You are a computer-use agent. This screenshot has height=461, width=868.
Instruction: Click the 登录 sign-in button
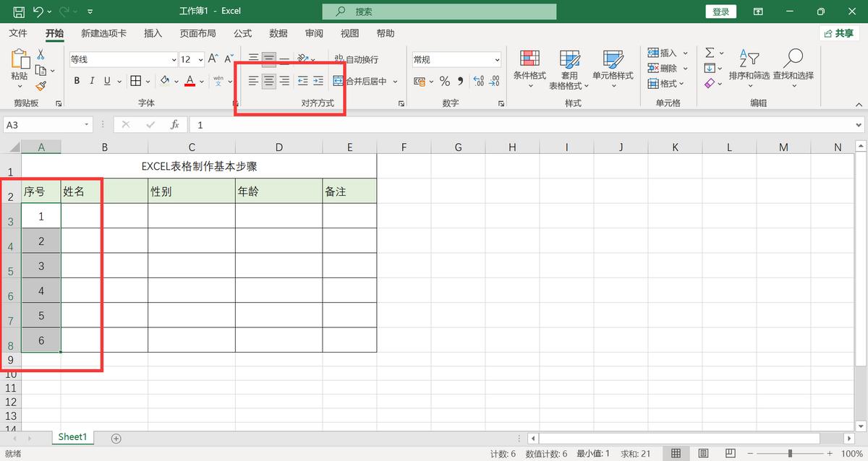coord(720,11)
